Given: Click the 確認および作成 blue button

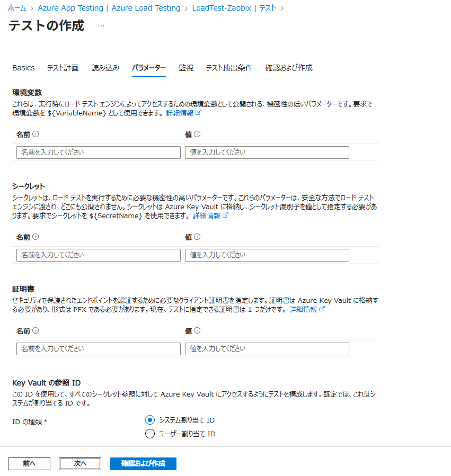Looking at the screenshot, I should 143,463.
